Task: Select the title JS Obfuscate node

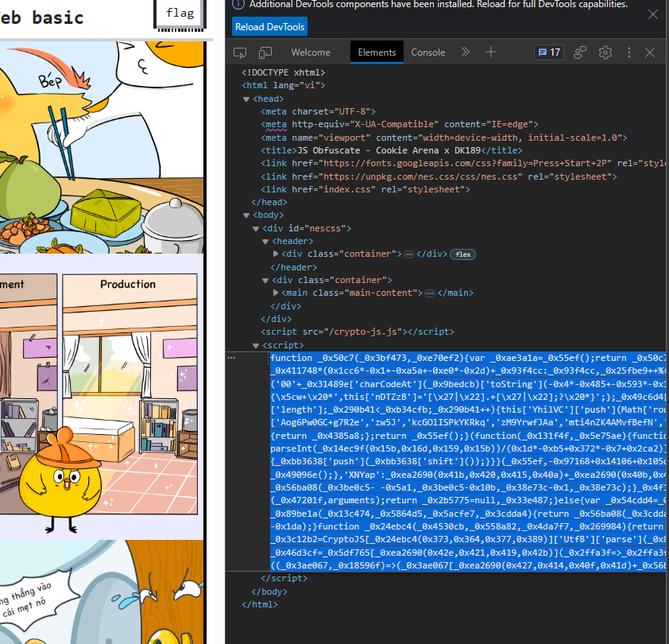Action: pos(391,151)
